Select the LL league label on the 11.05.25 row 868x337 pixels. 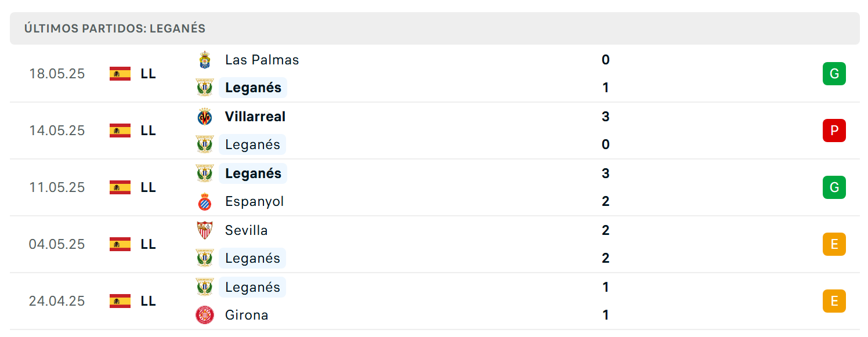[x=149, y=187]
